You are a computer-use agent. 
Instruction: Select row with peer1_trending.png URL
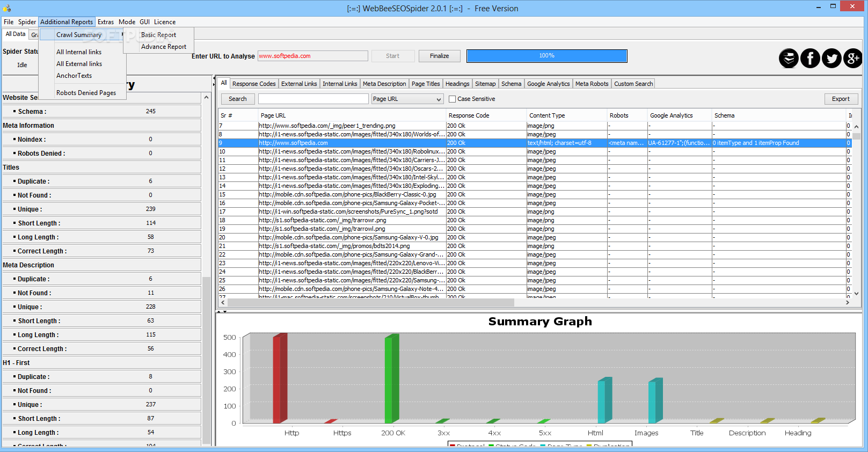535,126
